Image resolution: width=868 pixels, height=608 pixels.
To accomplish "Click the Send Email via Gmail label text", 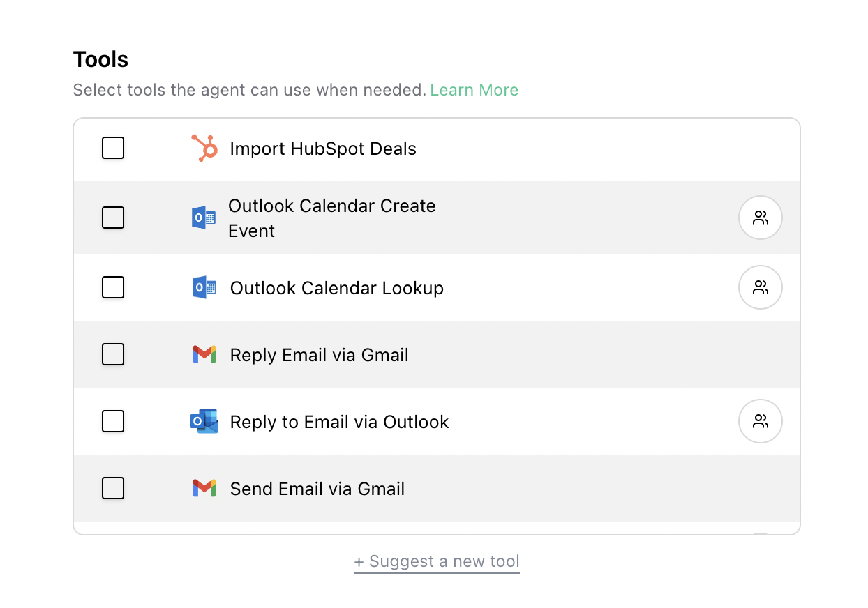I will click(317, 489).
